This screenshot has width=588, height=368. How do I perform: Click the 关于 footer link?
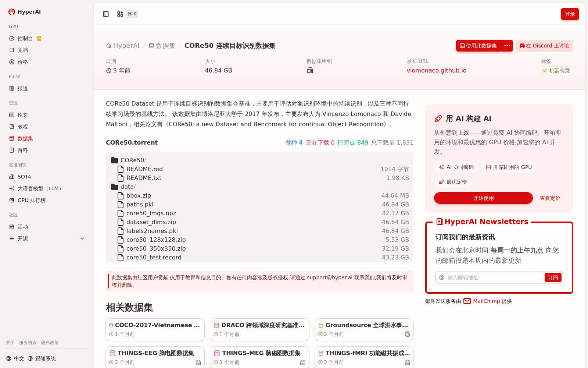(x=10, y=343)
